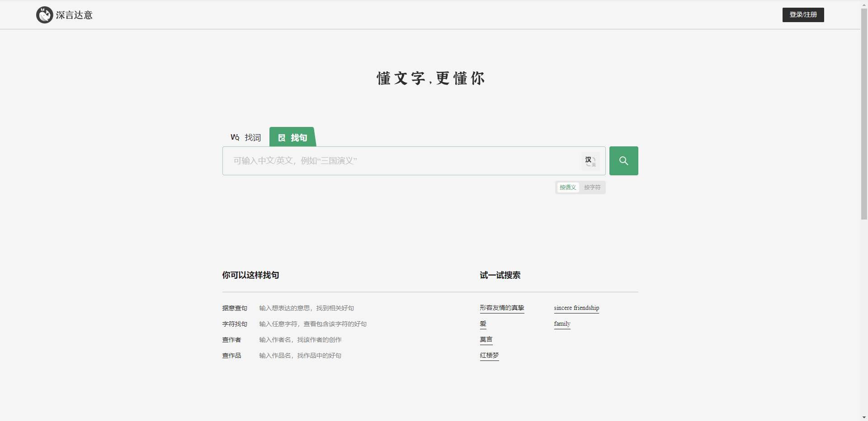
Task: Try the 形容友情的真挚 example search
Action: (x=501, y=308)
